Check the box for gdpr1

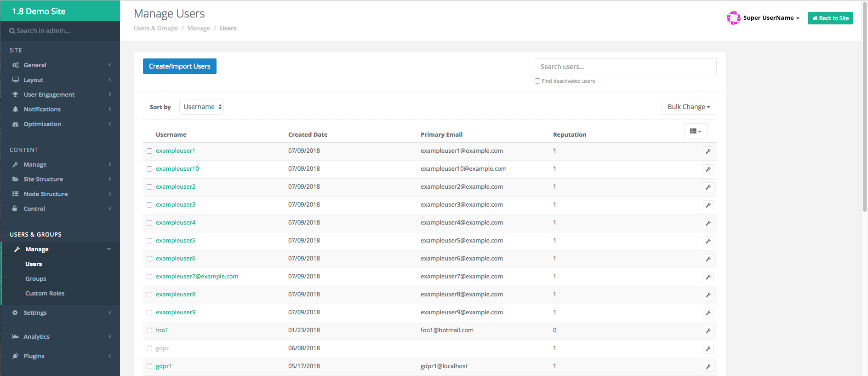[x=149, y=366]
